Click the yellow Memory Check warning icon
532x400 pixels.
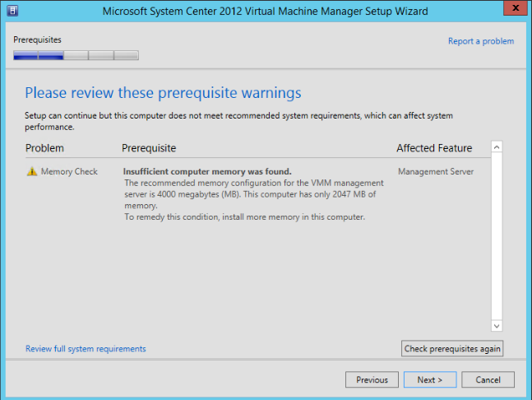pyautogui.click(x=32, y=172)
